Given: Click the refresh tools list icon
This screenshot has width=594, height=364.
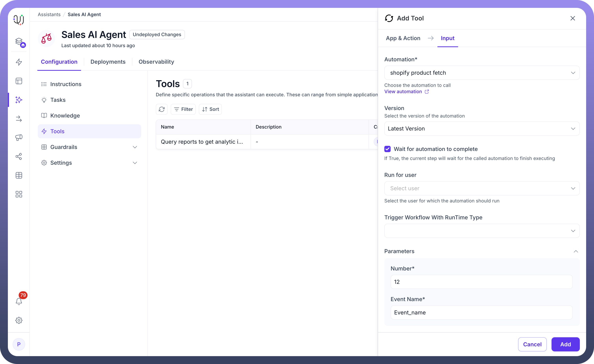Looking at the screenshot, I should tap(161, 109).
